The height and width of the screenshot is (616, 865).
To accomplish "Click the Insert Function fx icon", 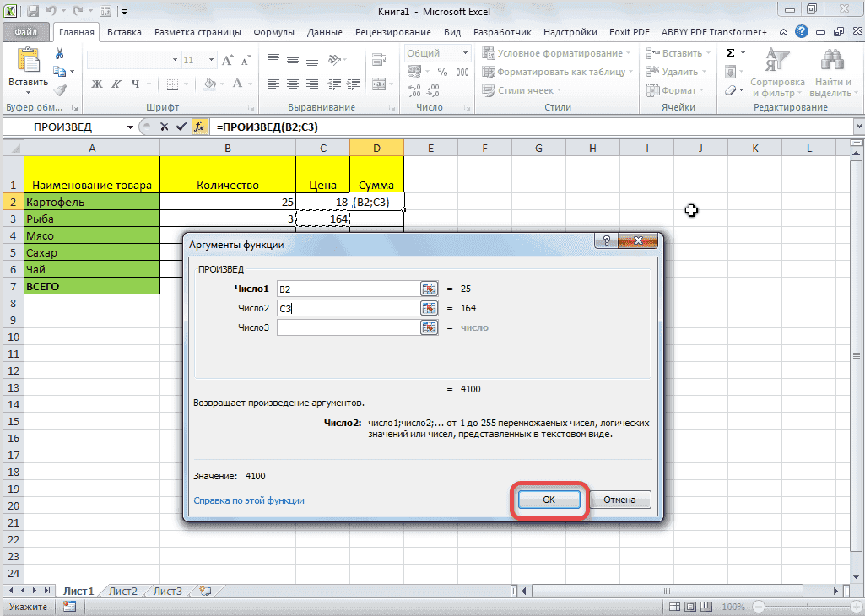I will [199, 127].
